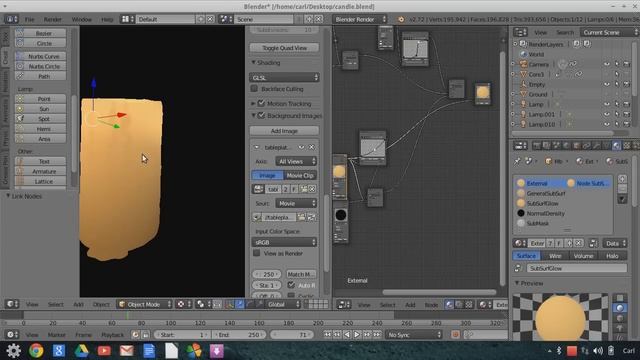640x360 pixels.
Task: Open the Window menu
Action: tap(82, 19)
